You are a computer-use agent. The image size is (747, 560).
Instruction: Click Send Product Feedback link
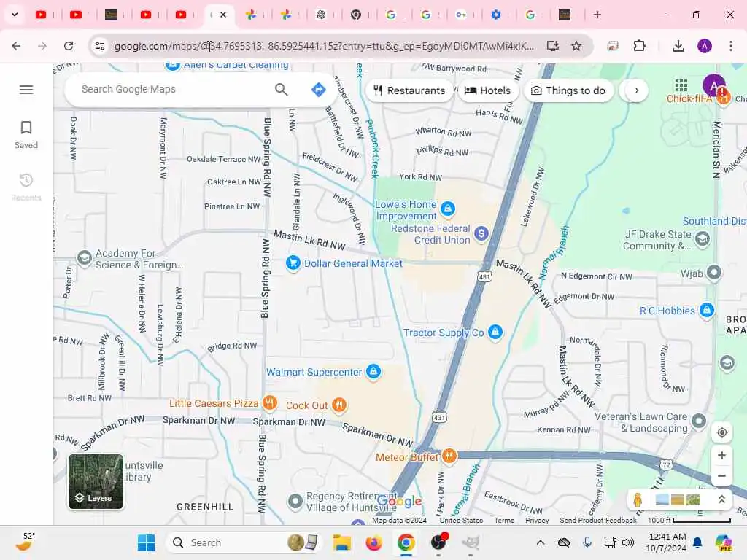point(598,521)
